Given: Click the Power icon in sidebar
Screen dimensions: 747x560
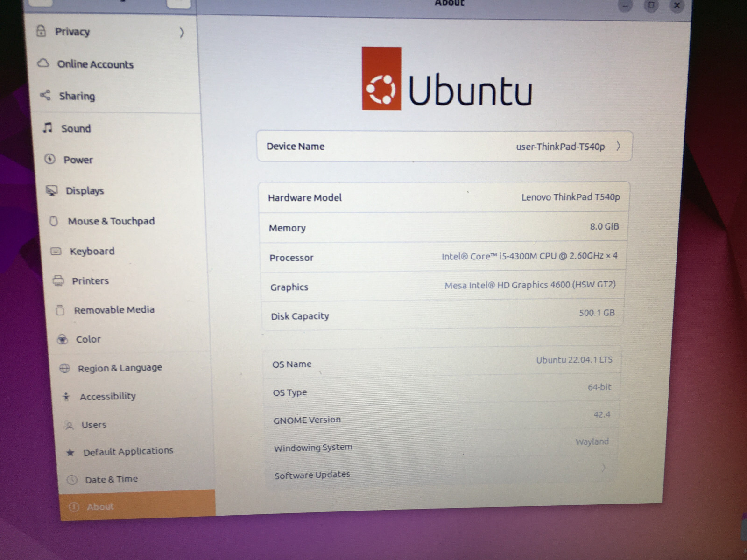Looking at the screenshot, I should pos(50,159).
